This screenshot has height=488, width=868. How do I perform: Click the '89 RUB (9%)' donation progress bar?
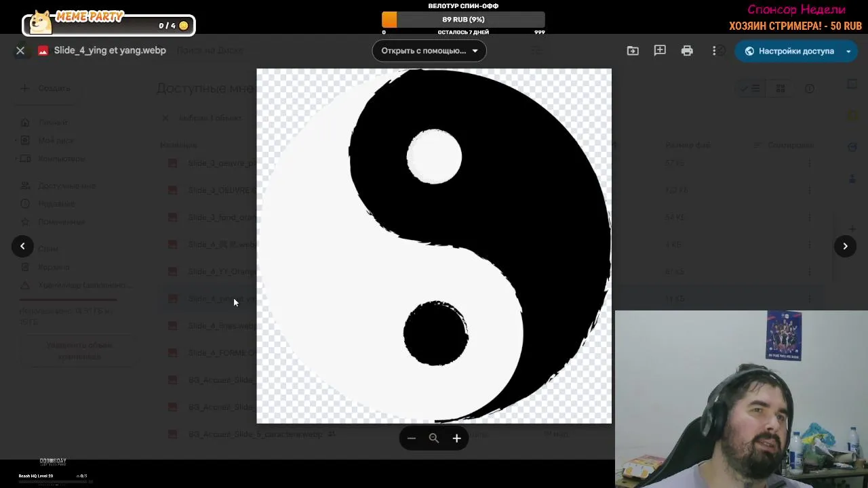point(463,20)
